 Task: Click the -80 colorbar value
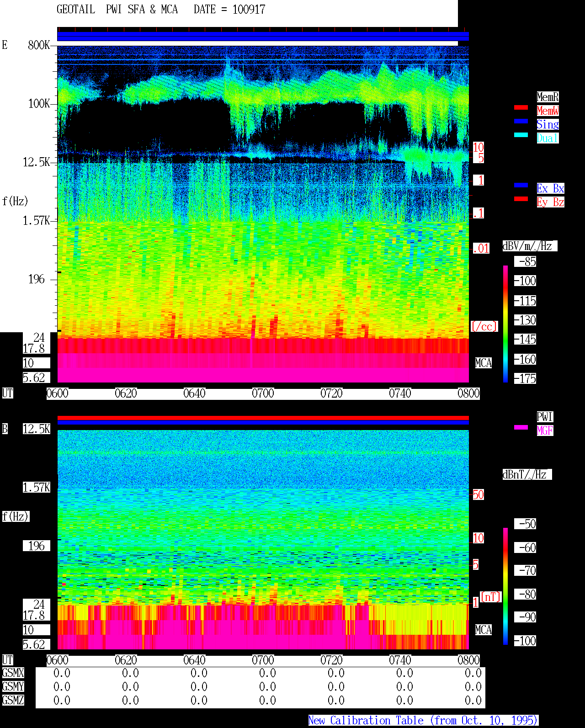pos(526,594)
